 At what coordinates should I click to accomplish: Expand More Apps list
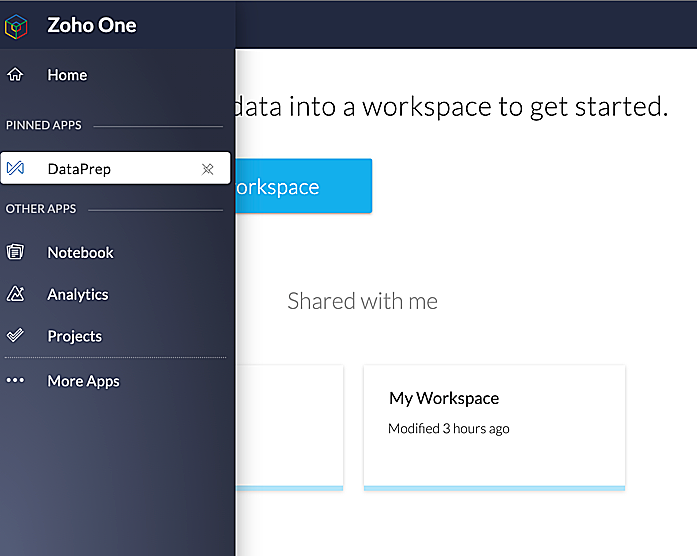[x=84, y=381]
